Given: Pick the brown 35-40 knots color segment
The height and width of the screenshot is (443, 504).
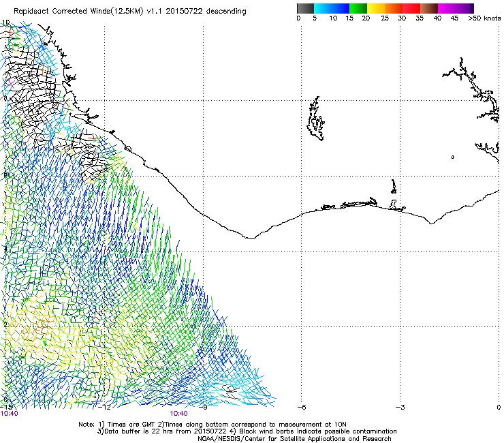Looking at the screenshot, I should coord(429,8).
